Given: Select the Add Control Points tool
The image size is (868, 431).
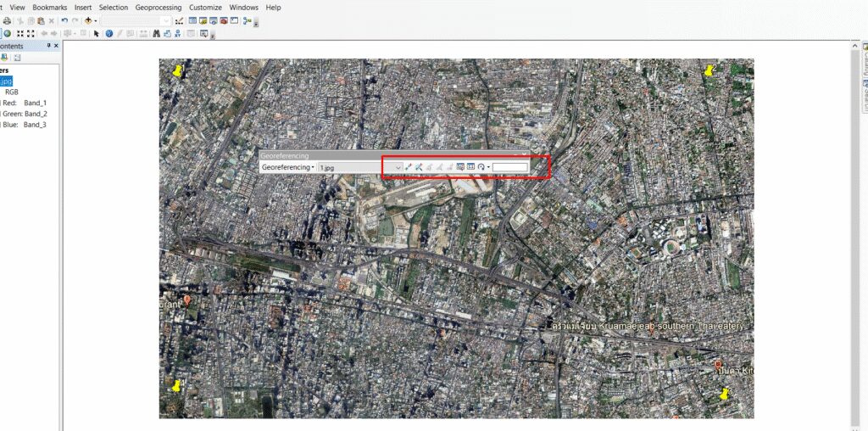Looking at the screenshot, I should tap(409, 167).
